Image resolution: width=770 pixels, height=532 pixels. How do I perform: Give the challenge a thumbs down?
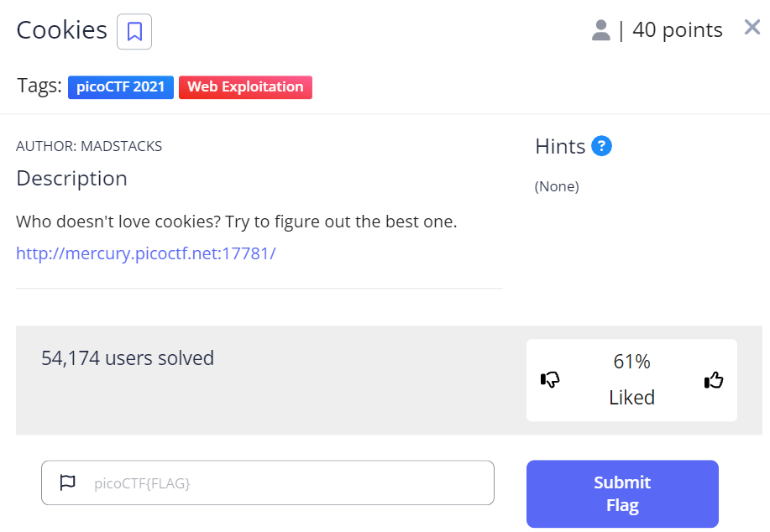pyautogui.click(x=550, y=379)
